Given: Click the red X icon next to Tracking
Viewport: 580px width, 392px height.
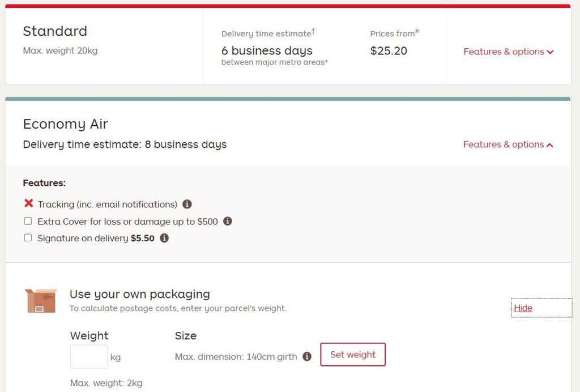Looking at the screenshot, I should pos(29,203).
